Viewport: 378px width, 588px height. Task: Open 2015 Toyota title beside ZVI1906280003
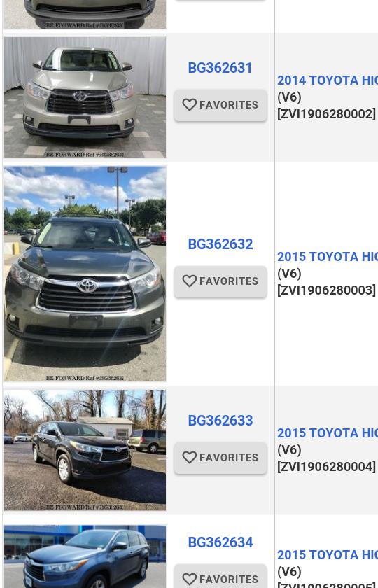(328, 256)
